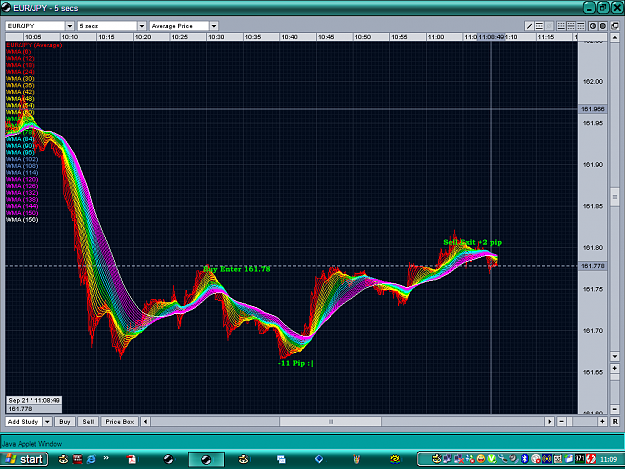Click the vertical zoom out minus button

point(615,409)
